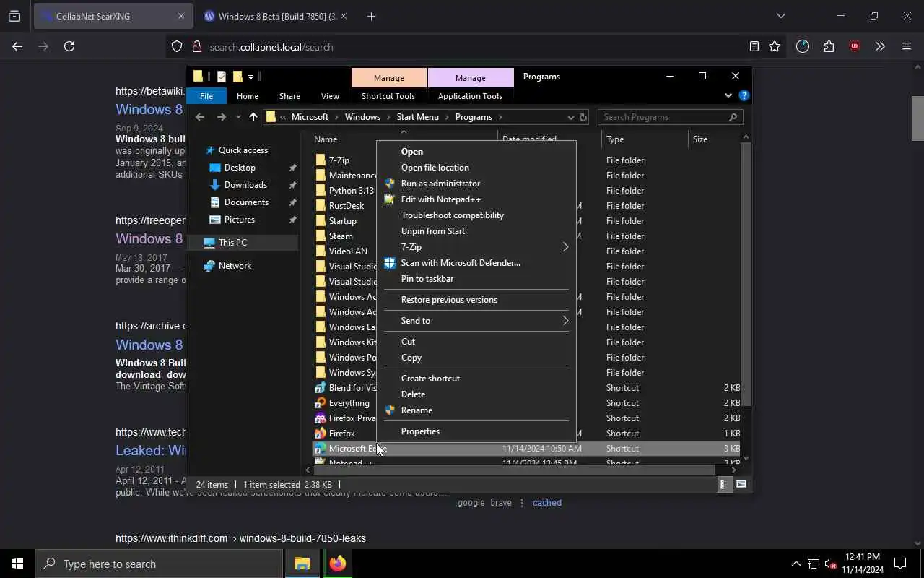The image size is (924, 578).
Task: Open a new browser tab
Action: coord(371,16)
